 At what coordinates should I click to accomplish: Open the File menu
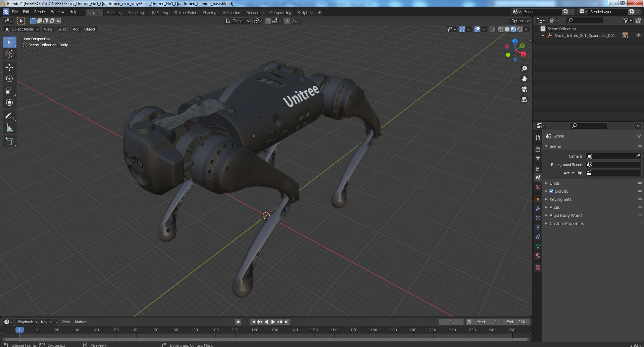click(x=15, y=12)
